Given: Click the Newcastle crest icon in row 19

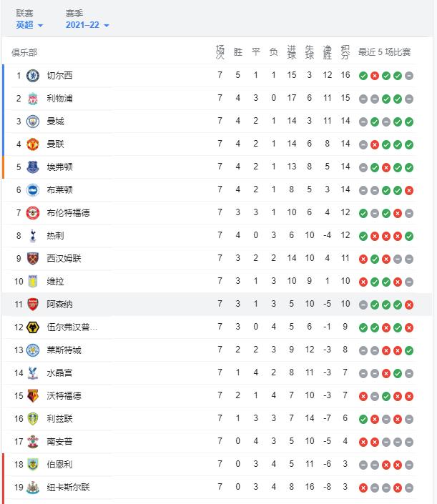Looking at the screenshot, I should pyautogui.click(x=32, y=488).
